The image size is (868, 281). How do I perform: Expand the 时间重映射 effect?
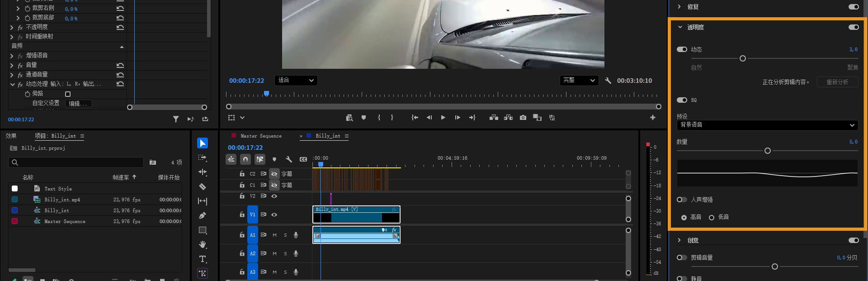click(12, 37)
